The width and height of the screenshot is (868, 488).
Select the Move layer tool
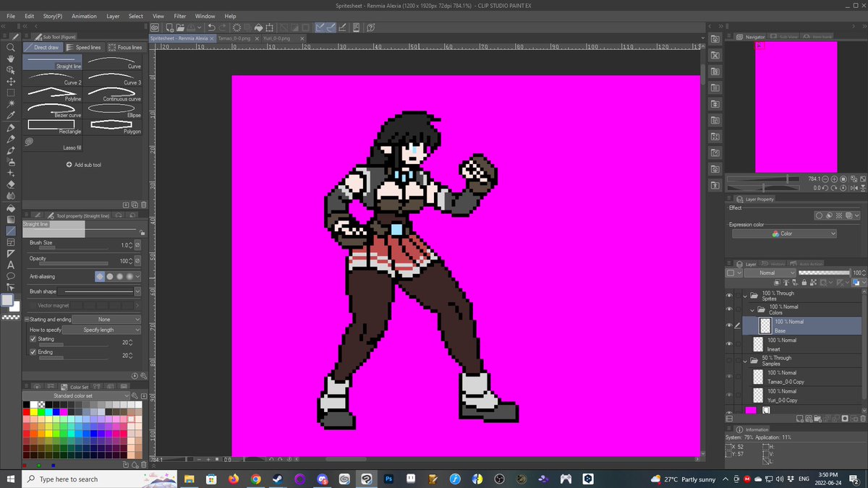tap(11, 82)
